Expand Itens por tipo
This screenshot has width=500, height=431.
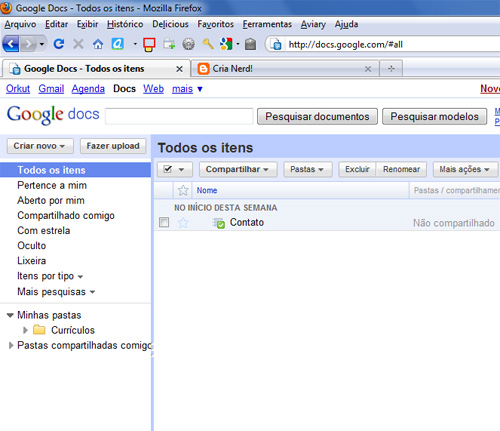pos(80,277)
